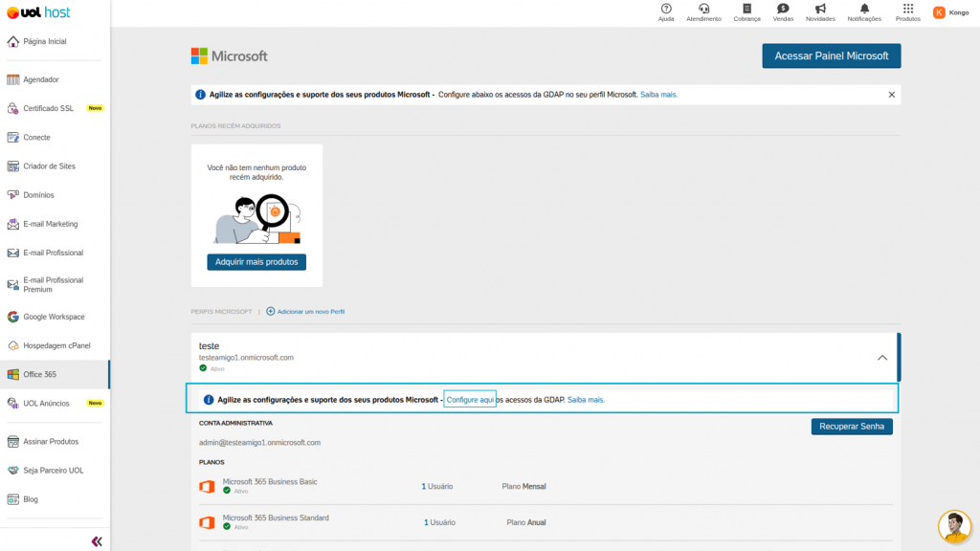
Task: Click Acessar Painel Microsoft button
Action: pyautogui.click(x=832, y=56)
